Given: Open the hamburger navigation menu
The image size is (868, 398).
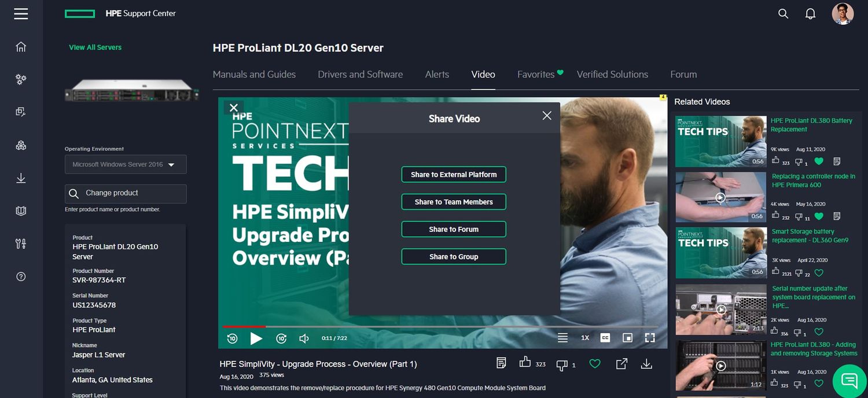Looking at the screenshot, I should [21, 13].
